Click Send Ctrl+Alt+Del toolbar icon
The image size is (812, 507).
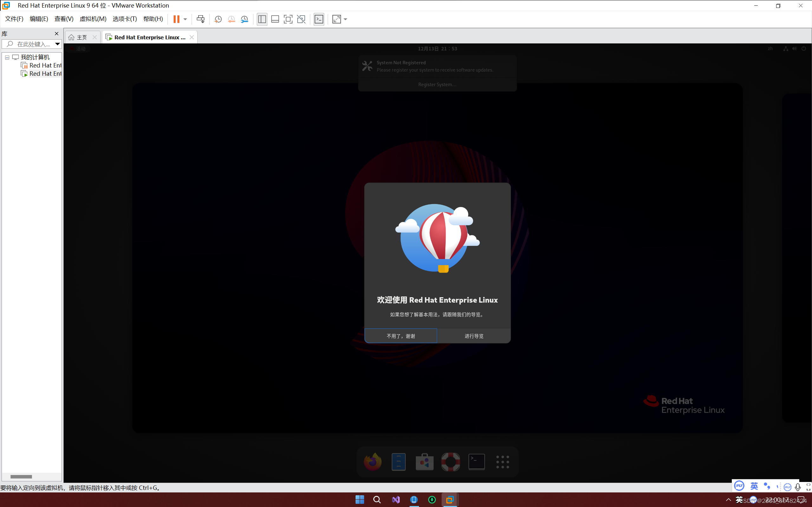pyautogui.click(x=201, y=19)
